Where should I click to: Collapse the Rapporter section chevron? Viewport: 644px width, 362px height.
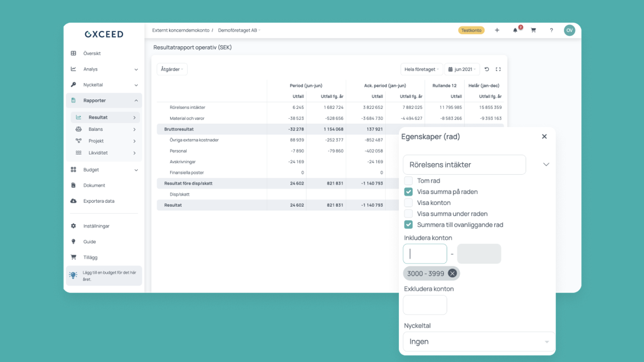[136, 100]
